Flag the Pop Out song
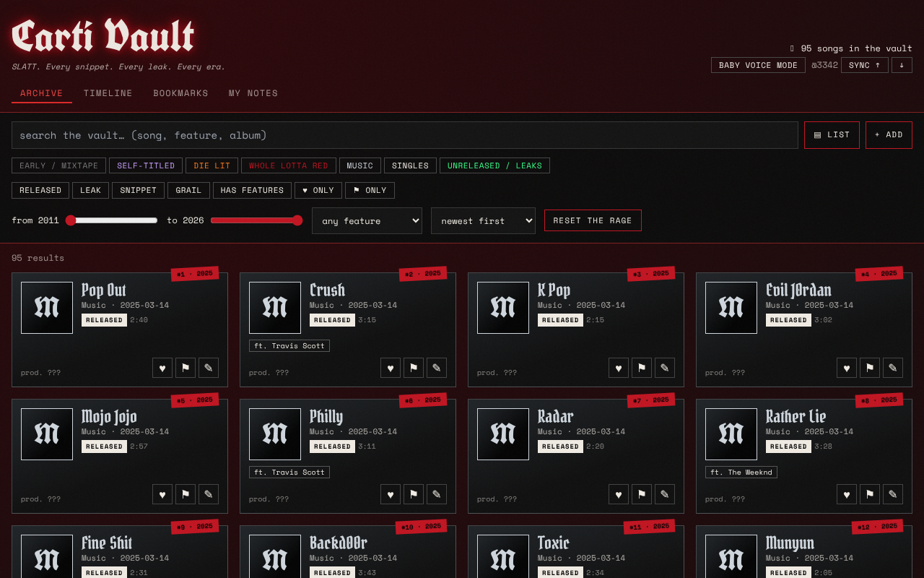The width and height of the screenshot is (924, 578). pos(186,368)
